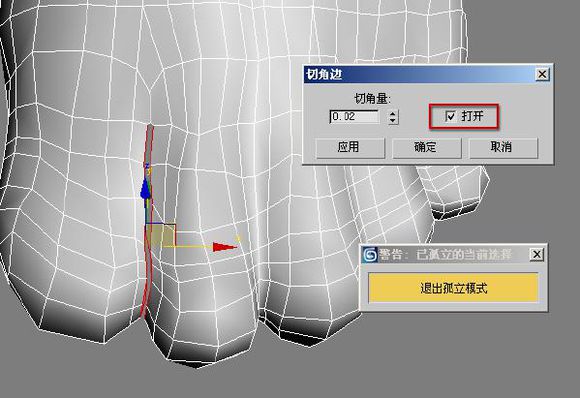The image size is (580, 398).
Task: Confirm with the 确定 button
Action: coord(426,147)
